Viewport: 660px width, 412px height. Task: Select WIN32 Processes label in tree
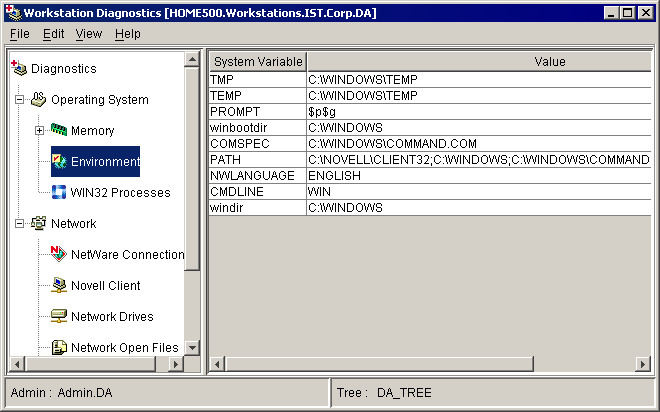tap(120, 193)
